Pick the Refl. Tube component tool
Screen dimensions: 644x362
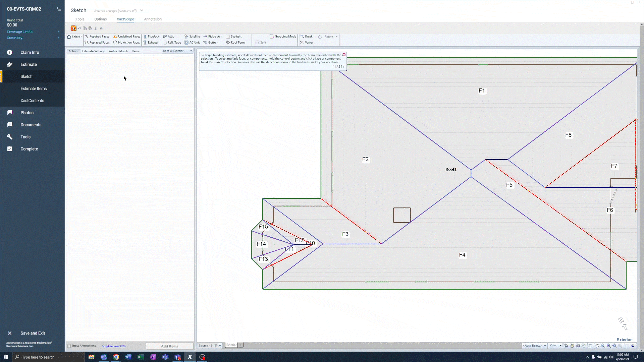click(172, 43)
